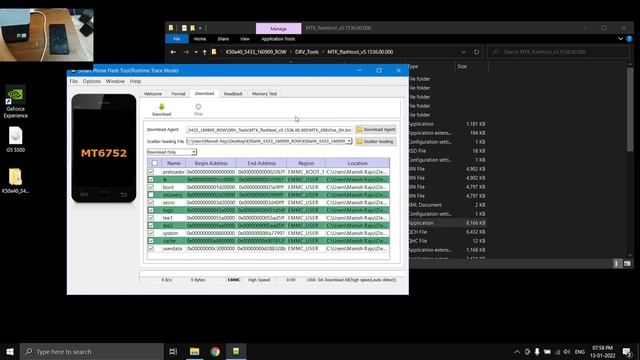Image resolution: width=640 pixels, height=360 pixels.
Task: Toggle the select-all header checkbox
Action: coord(155,163)
